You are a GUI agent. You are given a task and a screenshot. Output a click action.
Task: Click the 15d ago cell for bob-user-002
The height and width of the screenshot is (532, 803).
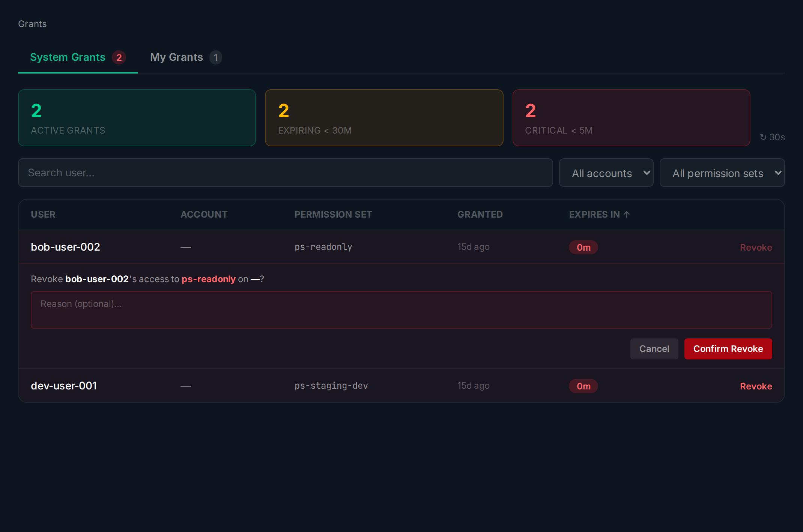473,247
